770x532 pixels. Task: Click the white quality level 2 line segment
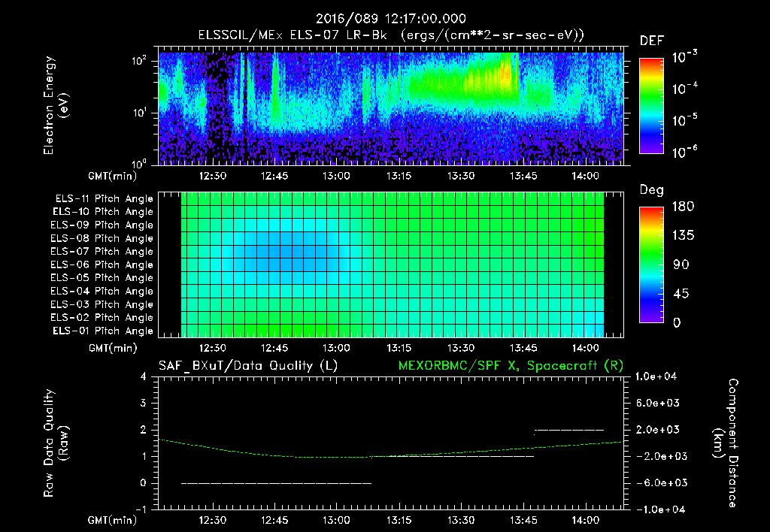tap(568, 431)
